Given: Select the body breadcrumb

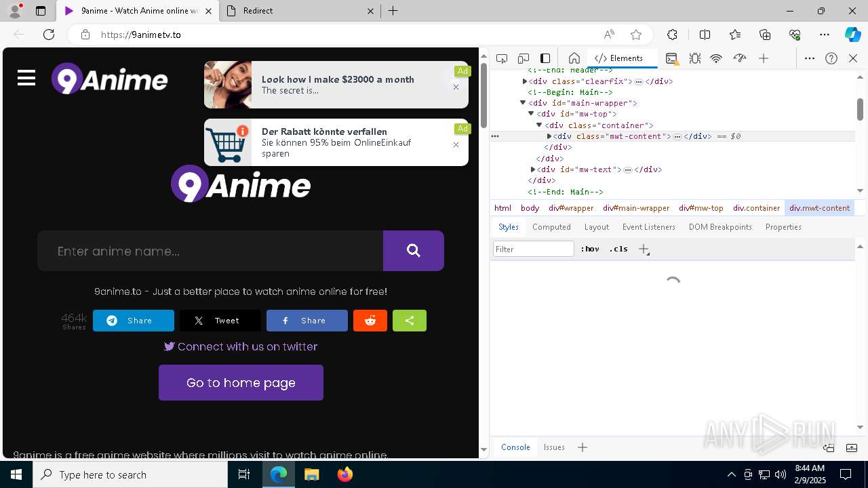Looking at the screenshot, I should tap(530, 208).
